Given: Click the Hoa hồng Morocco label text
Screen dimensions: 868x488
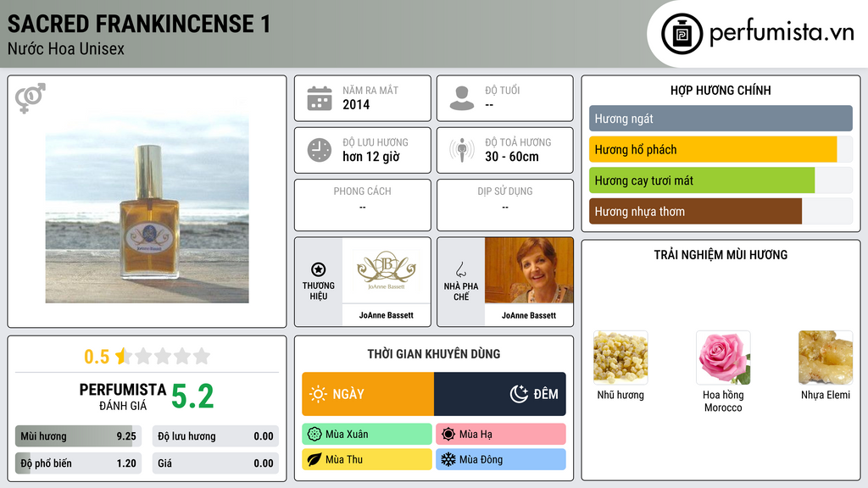Looking at the screenshot, I should 723,401.
